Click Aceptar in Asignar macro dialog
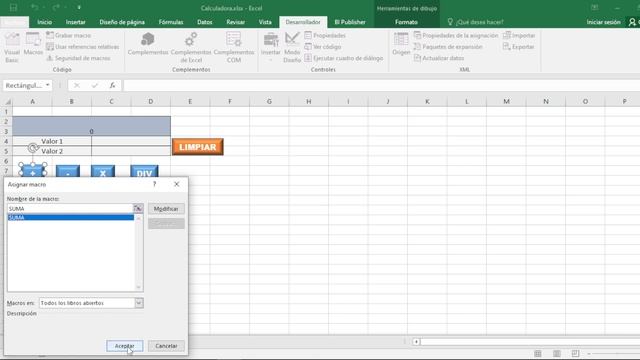Screen dimensions: 640x360 pyautogui.click(x=124, y=346)
